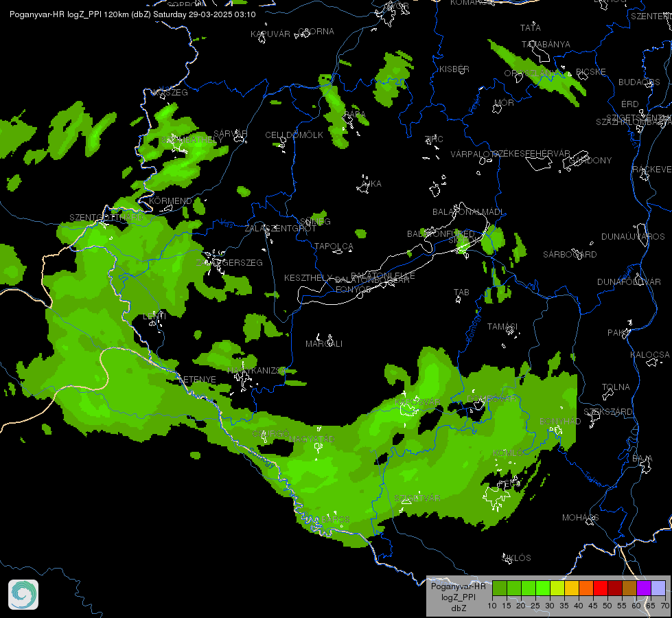
Task: Click the 'MOHÁCS' label
Action: [x=580, y=518]
